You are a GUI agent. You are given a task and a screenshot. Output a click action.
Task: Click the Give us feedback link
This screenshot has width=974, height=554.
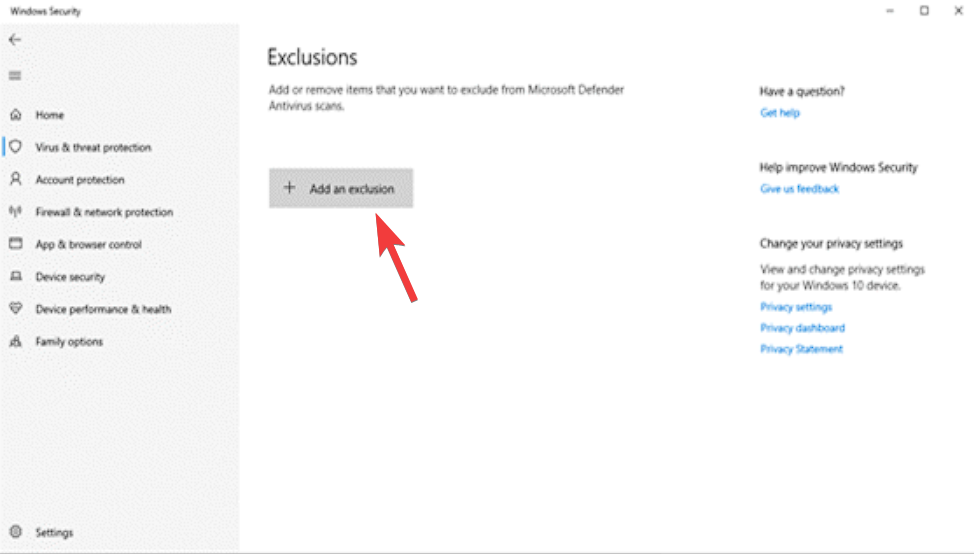799,189
